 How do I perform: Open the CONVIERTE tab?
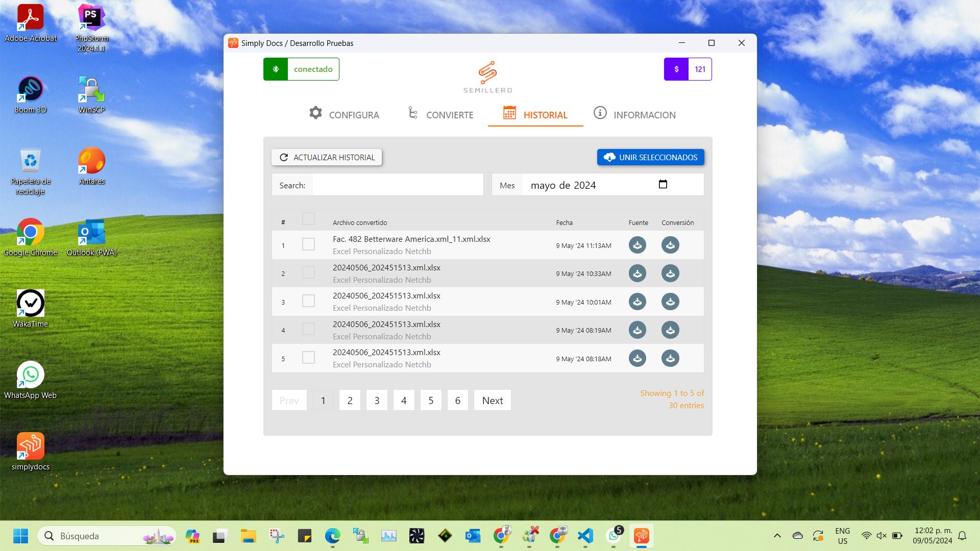(440, 114)
